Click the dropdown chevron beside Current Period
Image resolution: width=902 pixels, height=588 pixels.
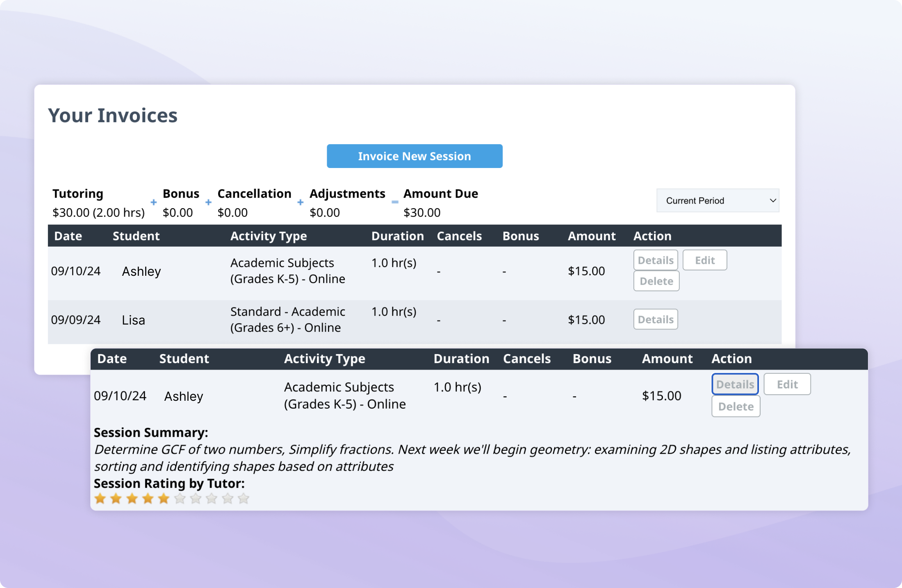pyautogui.click(x=772, y=200)
